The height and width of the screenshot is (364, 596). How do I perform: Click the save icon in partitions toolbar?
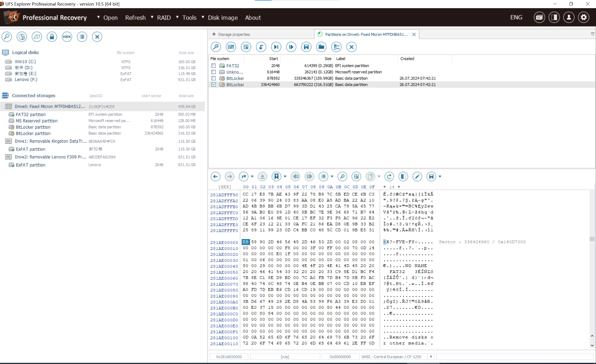pyautogui.click(x=306, y=47)
